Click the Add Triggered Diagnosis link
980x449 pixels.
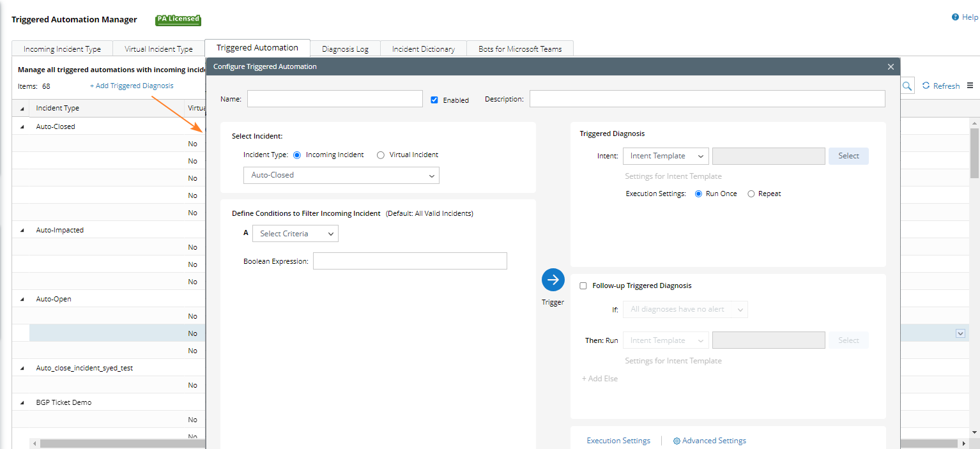click(x=132, y=86)
